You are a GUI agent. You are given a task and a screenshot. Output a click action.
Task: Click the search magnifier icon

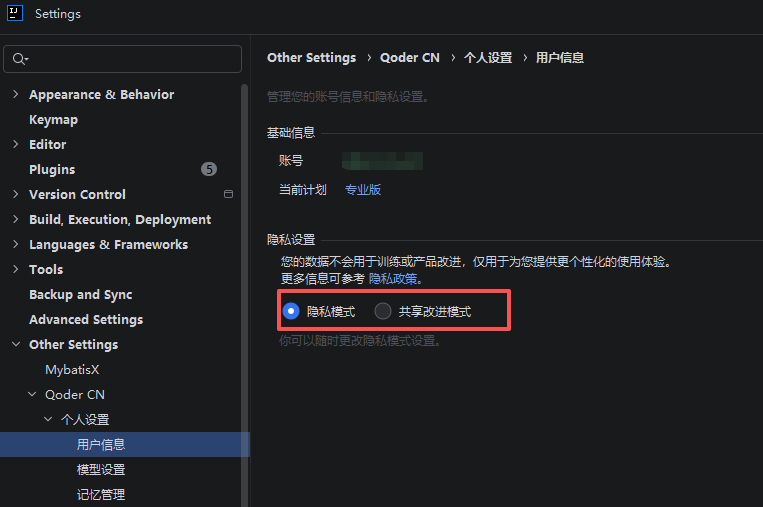pos(19,59)
